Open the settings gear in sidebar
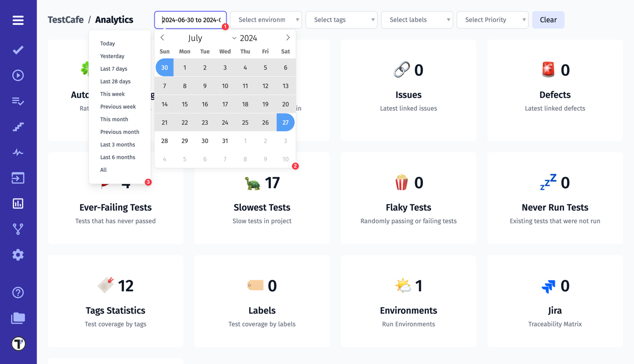 click(18, 255)
